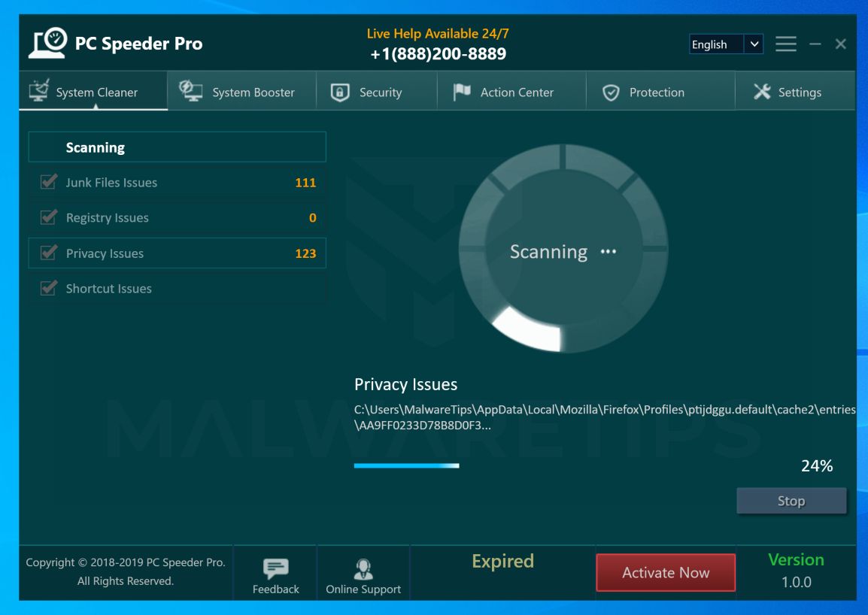Screen dimensions: 868x615
Task: Click the scanned Firefox cache file path
Action: [x=605, y=417]
